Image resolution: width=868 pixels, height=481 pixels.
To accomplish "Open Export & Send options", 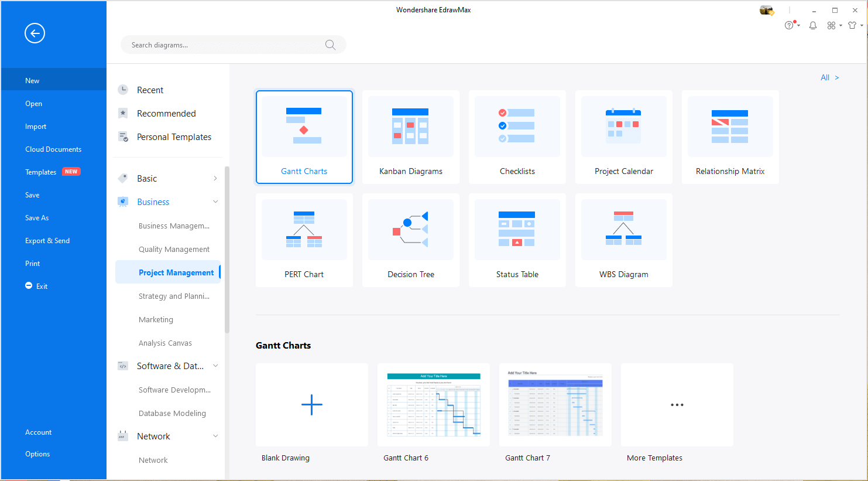I will tap(49, 240).
